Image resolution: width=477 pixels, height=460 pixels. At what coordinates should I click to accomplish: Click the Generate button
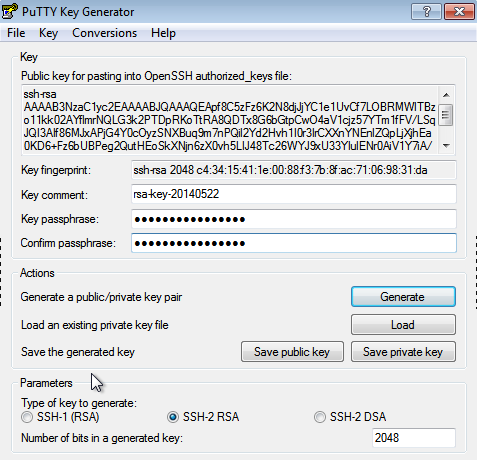(403, 297)
